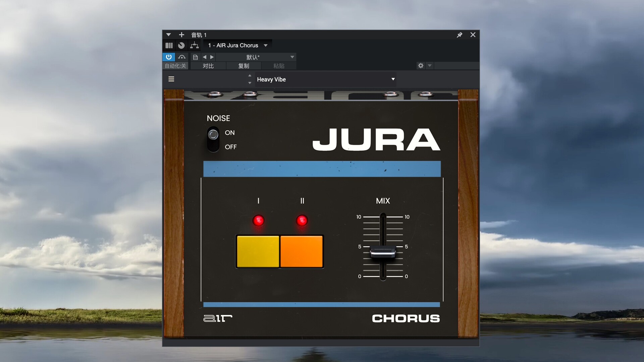This screenshot has height=362, width=644.
Task: Toggle the orange chorus II button
Action: (x=302, y=251)
